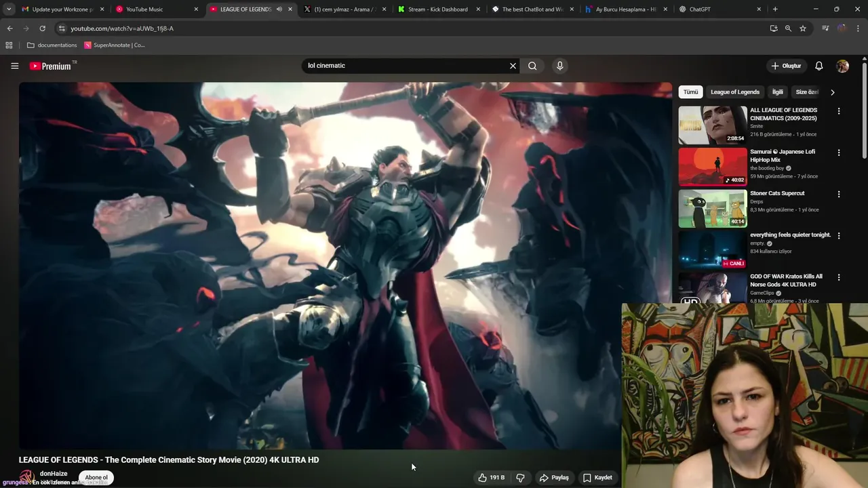
Task: Open YouTube account avatar menu
Action: point(842,66)
